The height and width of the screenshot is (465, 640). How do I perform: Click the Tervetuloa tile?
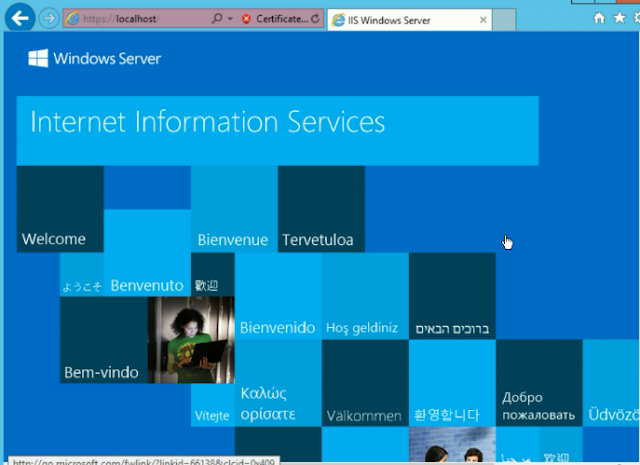[x=321, y=209]
